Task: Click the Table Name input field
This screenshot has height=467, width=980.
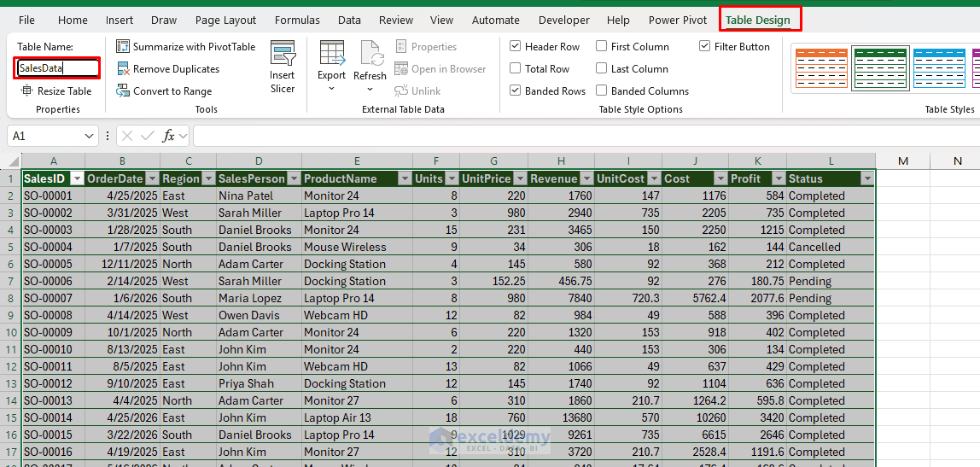Action: click(56, 68)
